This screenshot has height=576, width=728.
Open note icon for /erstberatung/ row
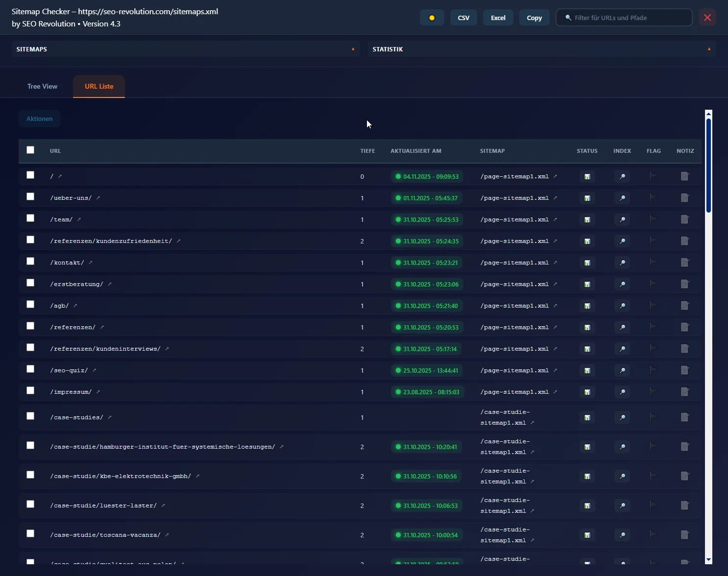pyautogui.click(x=685, y=284)
